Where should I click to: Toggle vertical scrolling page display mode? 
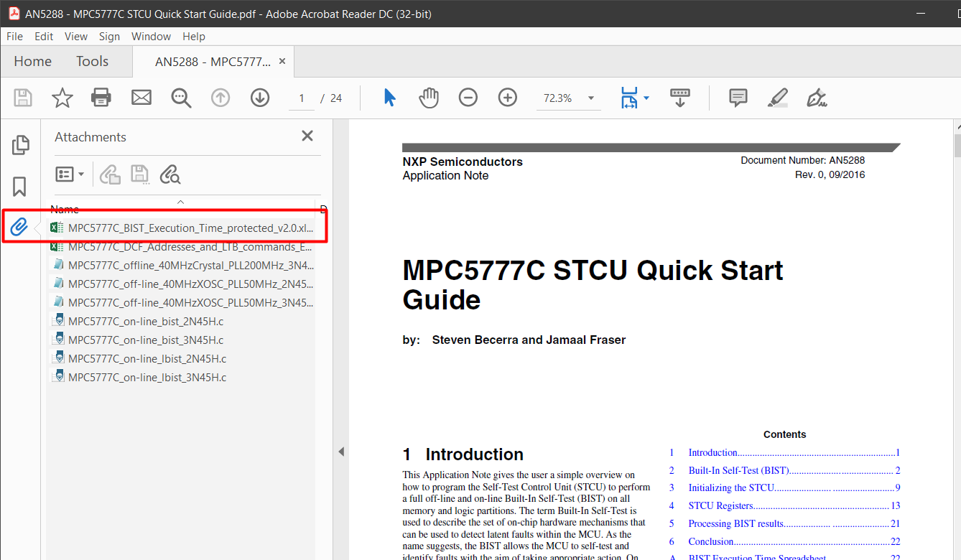click(679, 97)
